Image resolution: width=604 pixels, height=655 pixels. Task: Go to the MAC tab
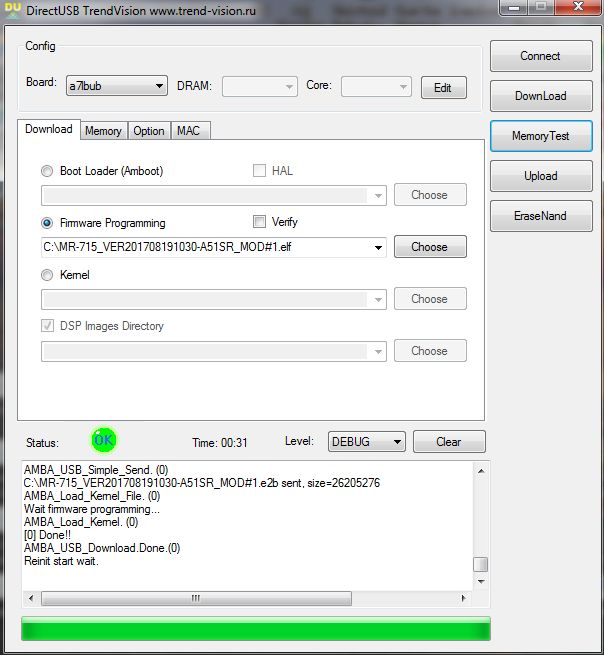coord(188,131)
